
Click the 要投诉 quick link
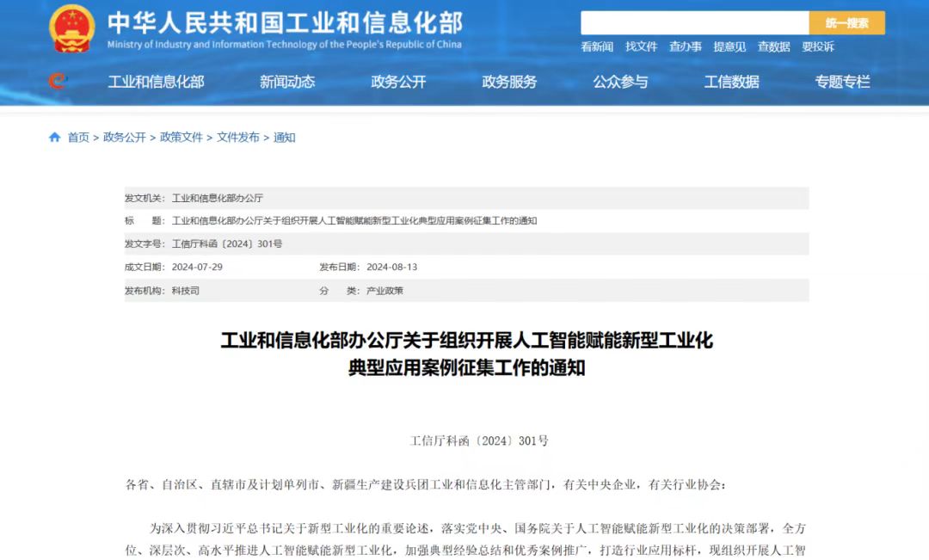(x=818, y=46)
